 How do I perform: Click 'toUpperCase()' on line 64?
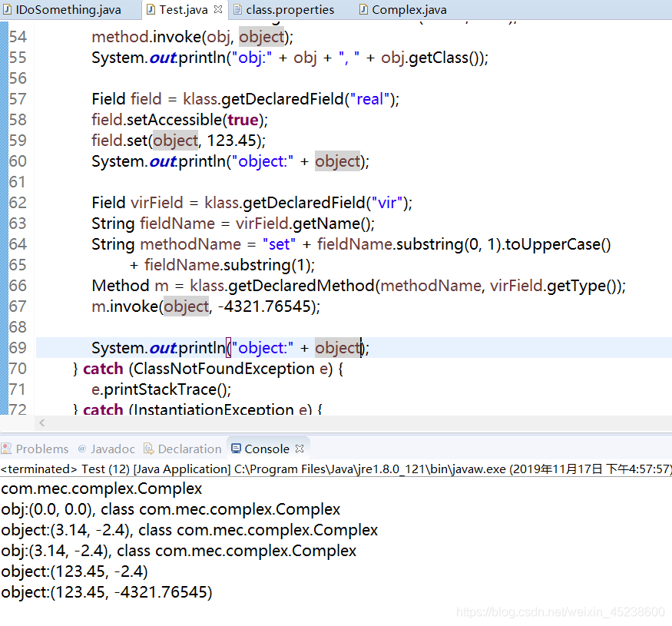pyautogui.click(x=558, y=244)
